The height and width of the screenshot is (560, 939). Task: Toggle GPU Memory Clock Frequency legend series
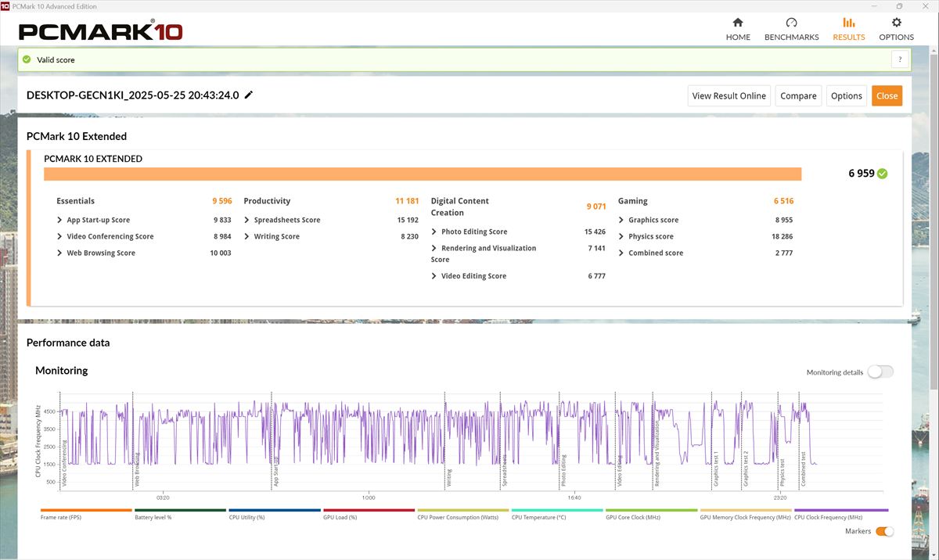coord(746,515)
